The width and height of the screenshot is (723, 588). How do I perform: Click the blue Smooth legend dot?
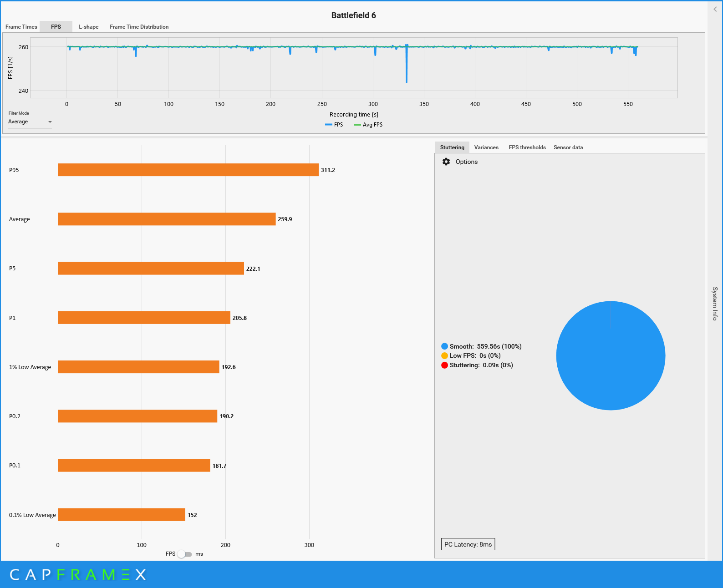(444, 346)
